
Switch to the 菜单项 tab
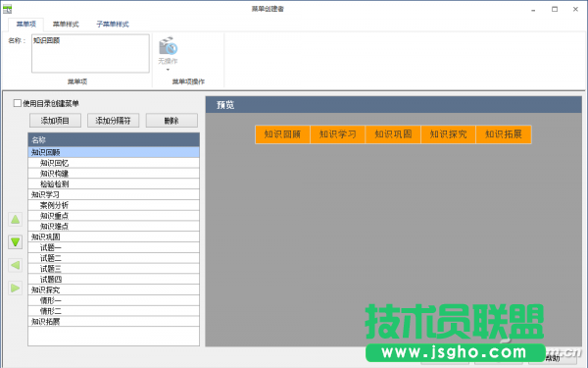26,24
